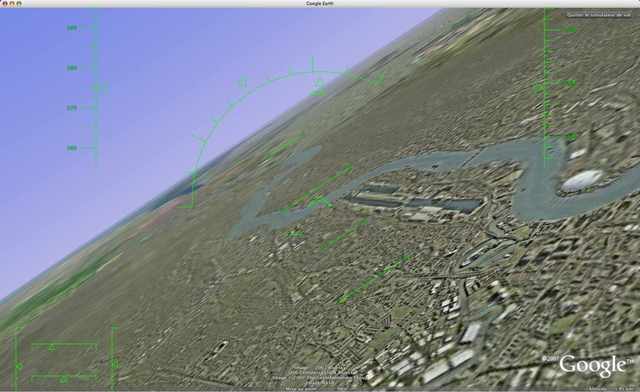Viewport: 640px width, 392px height.
Task: Click the rectangular docks beside the river
Action: (x=412, y=199)
